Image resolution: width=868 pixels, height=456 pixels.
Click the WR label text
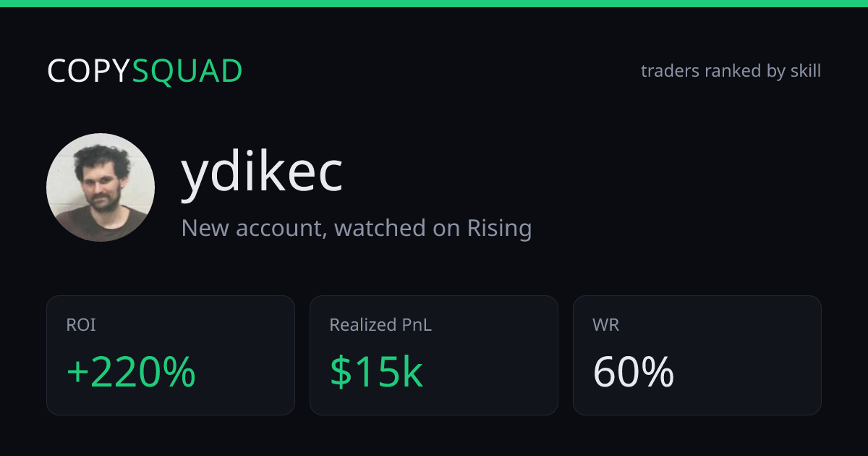click(x=606, y=325)
